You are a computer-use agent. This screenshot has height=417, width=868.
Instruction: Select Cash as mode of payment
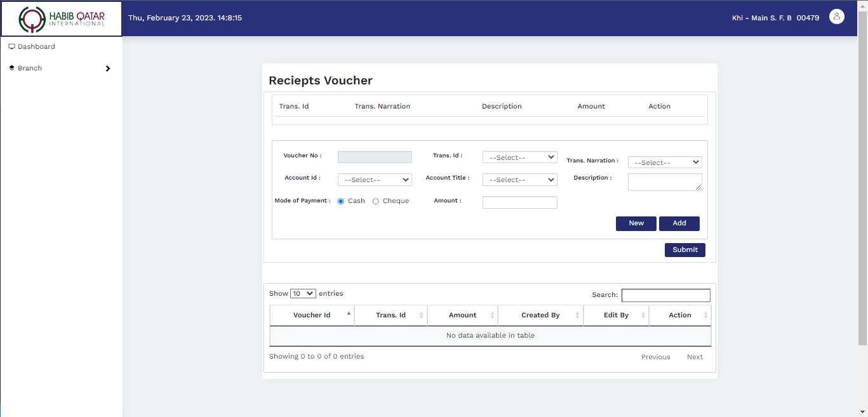tap(341, 201)
